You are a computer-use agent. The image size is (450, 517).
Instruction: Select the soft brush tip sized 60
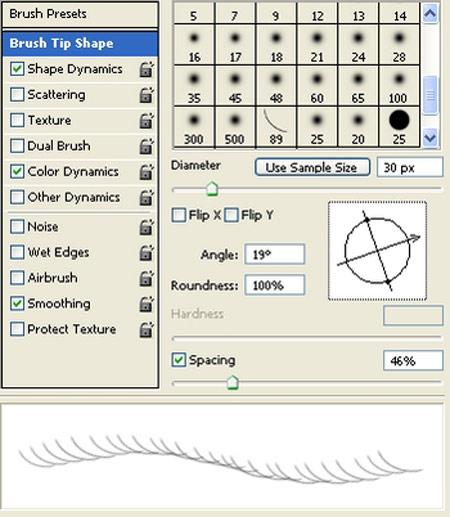(317, 86)
